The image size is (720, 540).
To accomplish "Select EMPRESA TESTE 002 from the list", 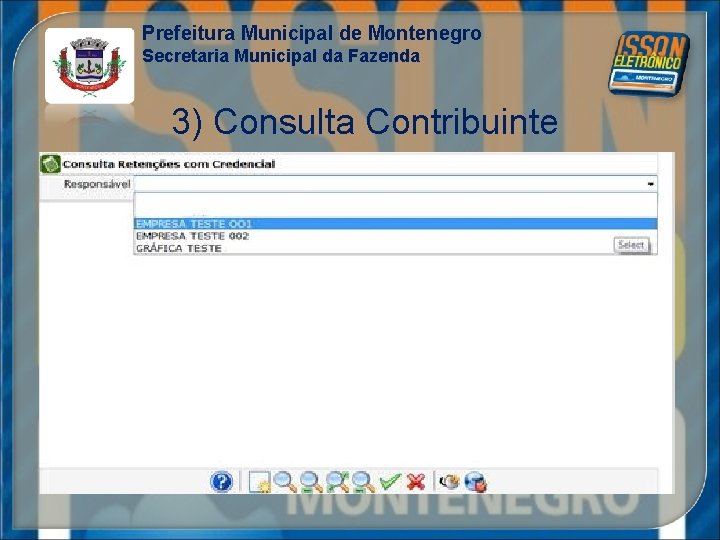I will click(x=395, y=236).
